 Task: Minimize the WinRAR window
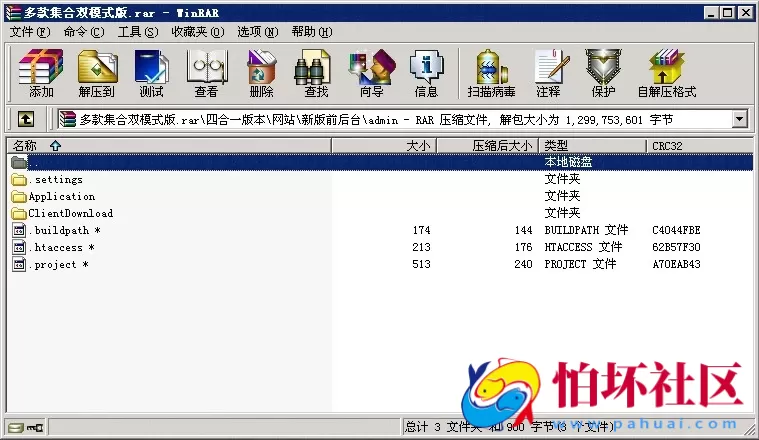pos(711,13)
